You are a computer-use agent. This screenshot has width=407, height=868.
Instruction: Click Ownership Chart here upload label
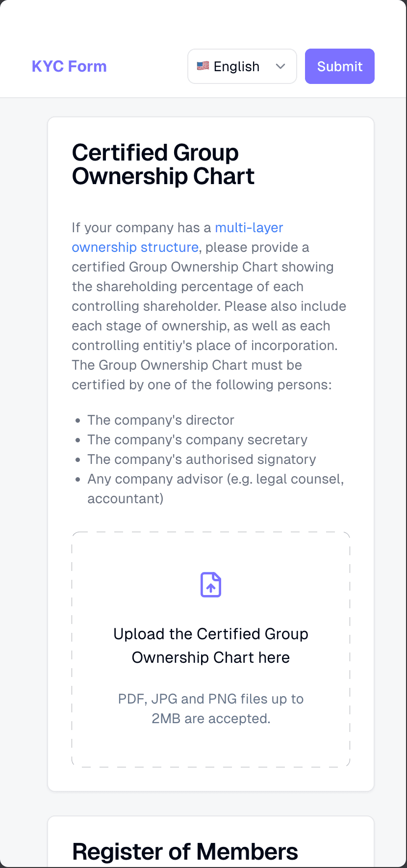pyautogui.click(x=211, y=657)
